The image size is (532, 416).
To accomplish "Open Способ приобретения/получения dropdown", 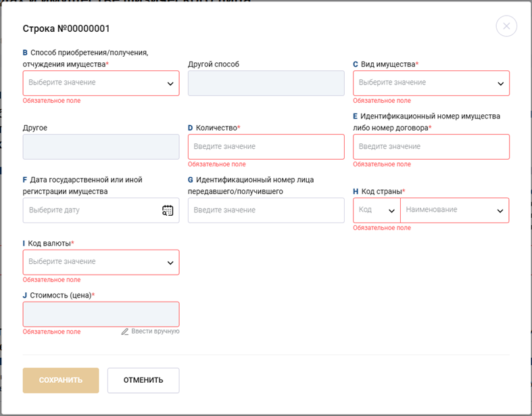I will [x=101, y=83].
